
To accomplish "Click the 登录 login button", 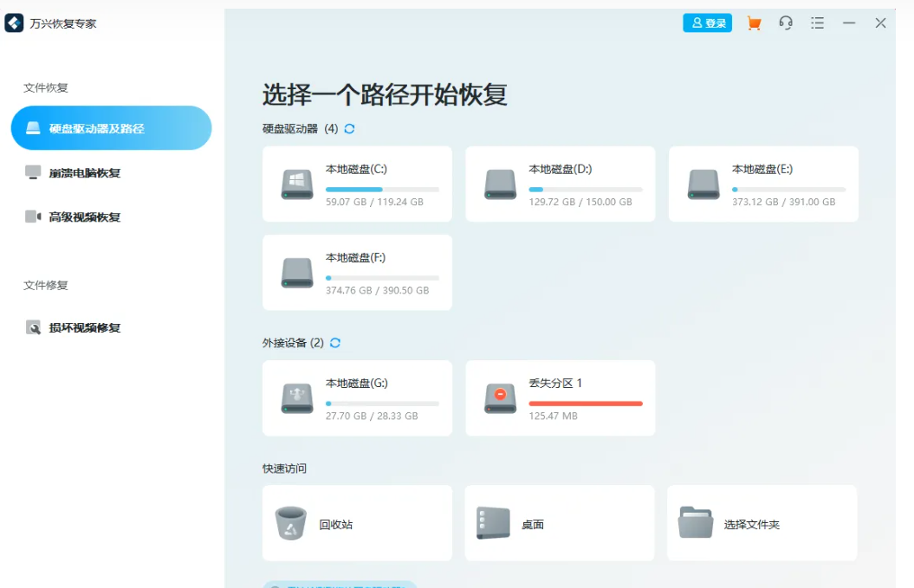I will (707, 23).
